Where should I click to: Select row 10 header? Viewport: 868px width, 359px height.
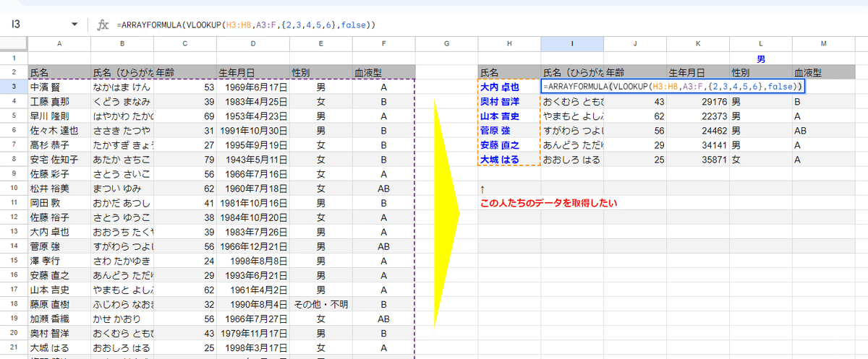click(14, 188)
